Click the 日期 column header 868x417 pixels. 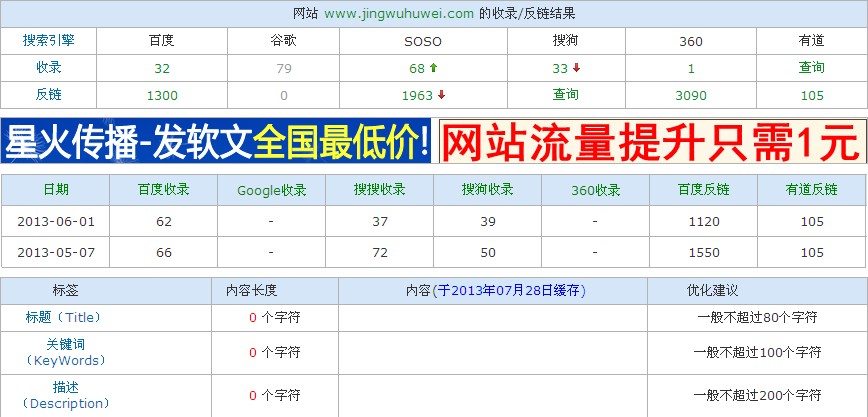(56, 189)
